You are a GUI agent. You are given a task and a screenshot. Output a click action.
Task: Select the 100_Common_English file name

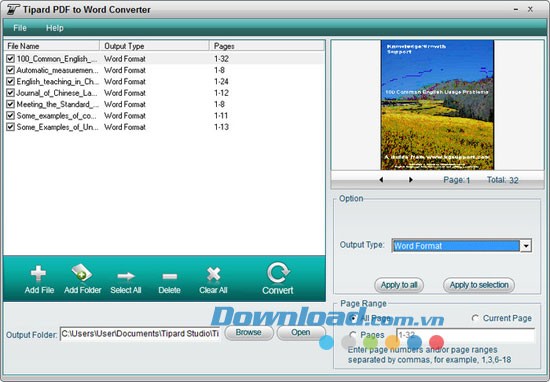click(57, 59)
